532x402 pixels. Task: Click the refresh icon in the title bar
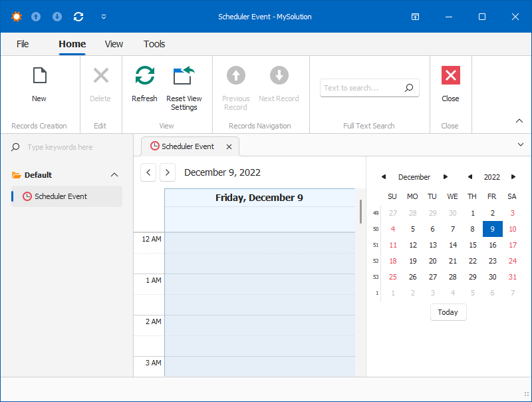[x=78, y=17]
